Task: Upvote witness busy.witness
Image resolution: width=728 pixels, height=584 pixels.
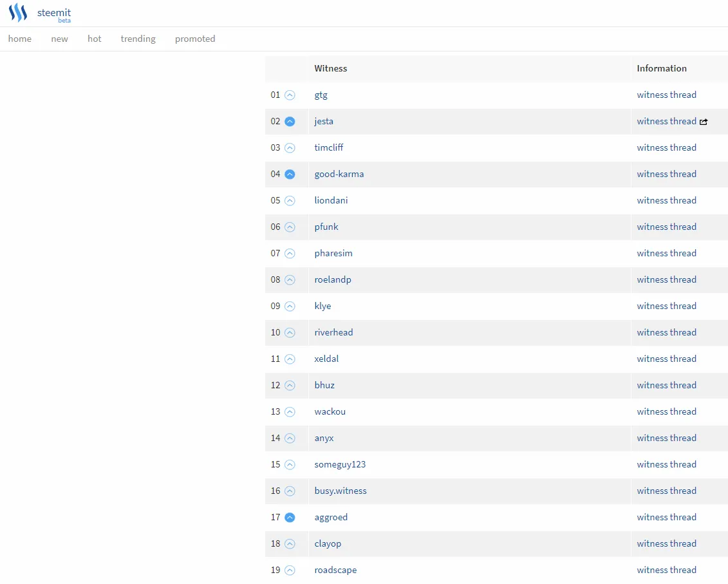Action: (x=290, y=491)
